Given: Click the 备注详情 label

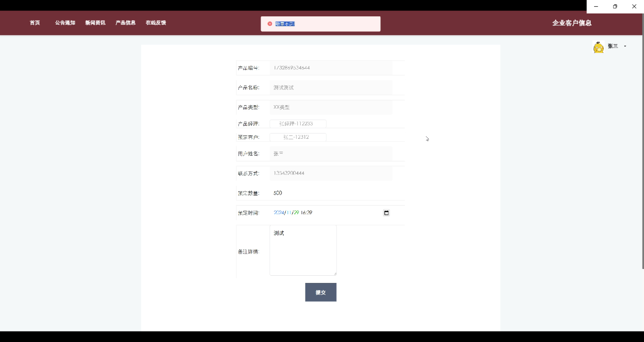Looking at the screenshot, I should point(249,252).
